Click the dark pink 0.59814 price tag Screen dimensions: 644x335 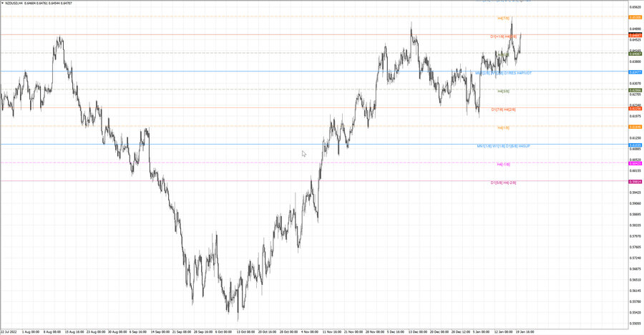point(635,182)
